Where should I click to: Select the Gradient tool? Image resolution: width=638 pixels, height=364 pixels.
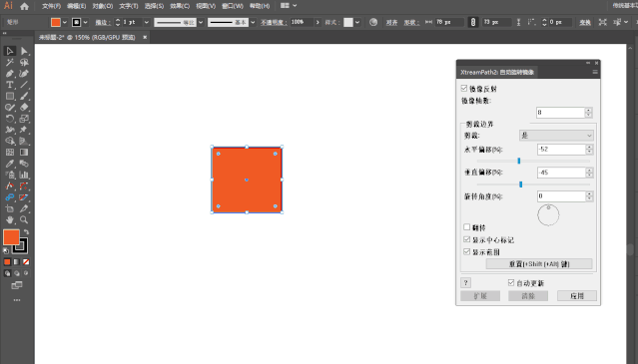point(24,153)
